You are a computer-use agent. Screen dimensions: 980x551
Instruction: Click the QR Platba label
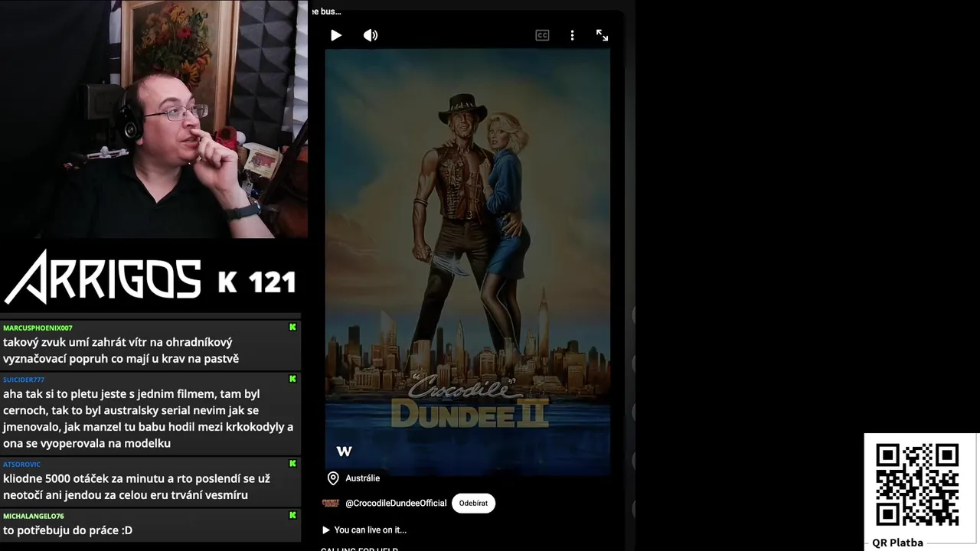click(x=897, y=543)
